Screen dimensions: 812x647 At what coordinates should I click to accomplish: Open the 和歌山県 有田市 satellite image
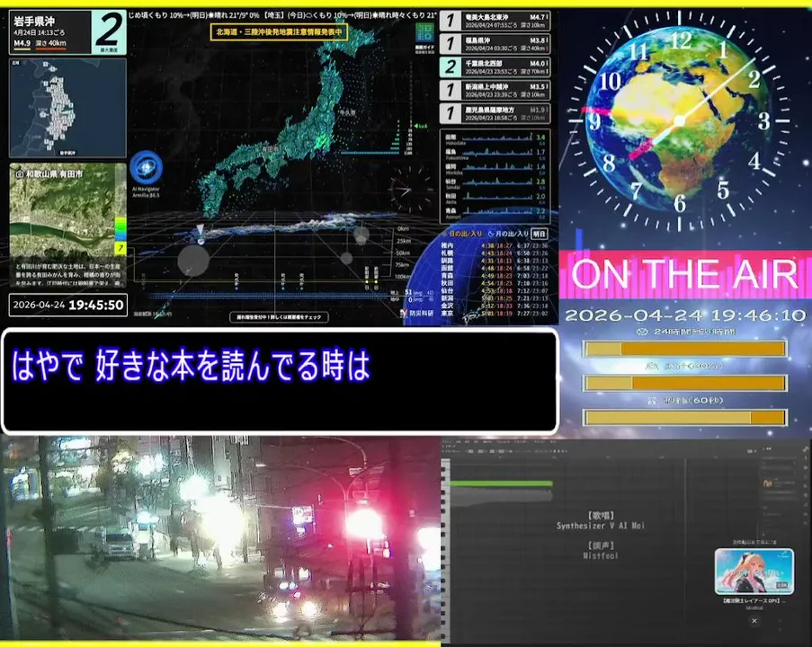tap(67, 226)
